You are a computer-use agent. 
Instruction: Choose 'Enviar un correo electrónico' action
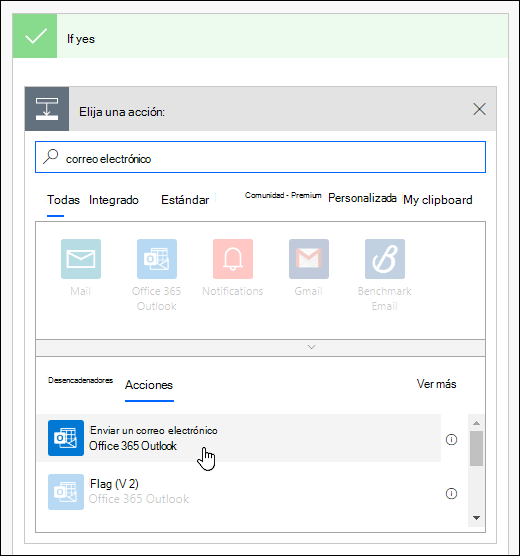[239, 438]
